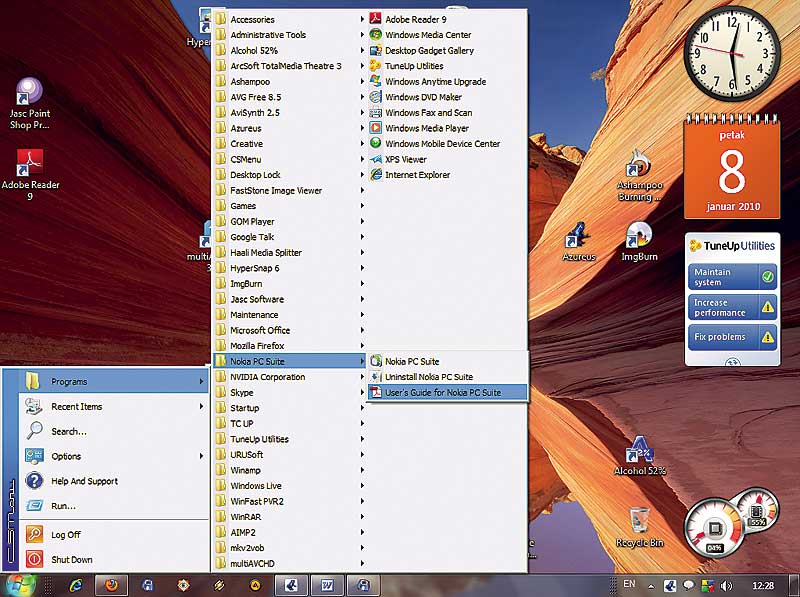
Task: Select Run... in the start menu
Action: click(x=114, y=506)
